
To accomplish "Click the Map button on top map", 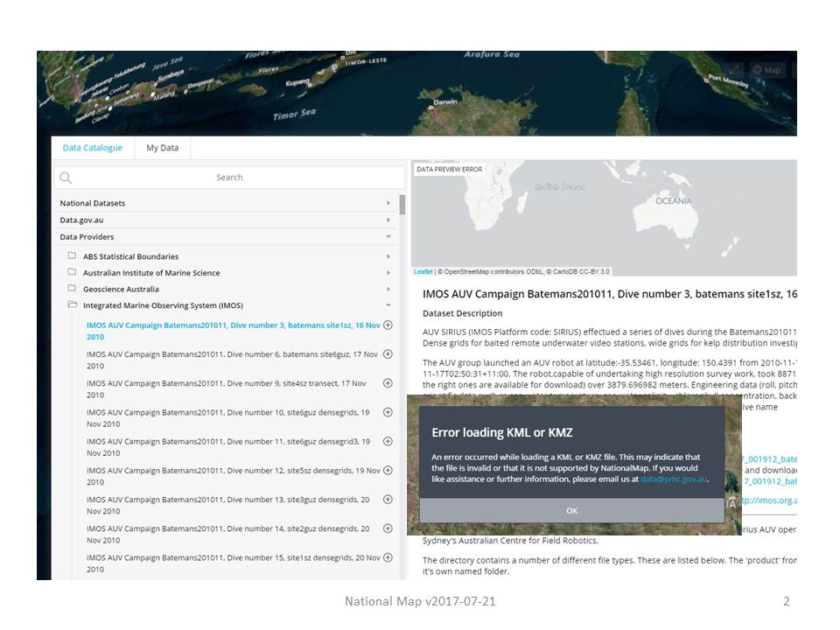I will (x=767, y=70).
